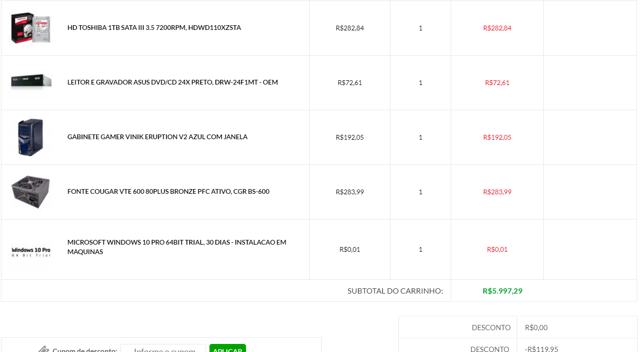Click the quantity 1 in the Cougar power supply row
Image resolution: width=644 pixels, height=352 pixels.
tap(420, 192)
